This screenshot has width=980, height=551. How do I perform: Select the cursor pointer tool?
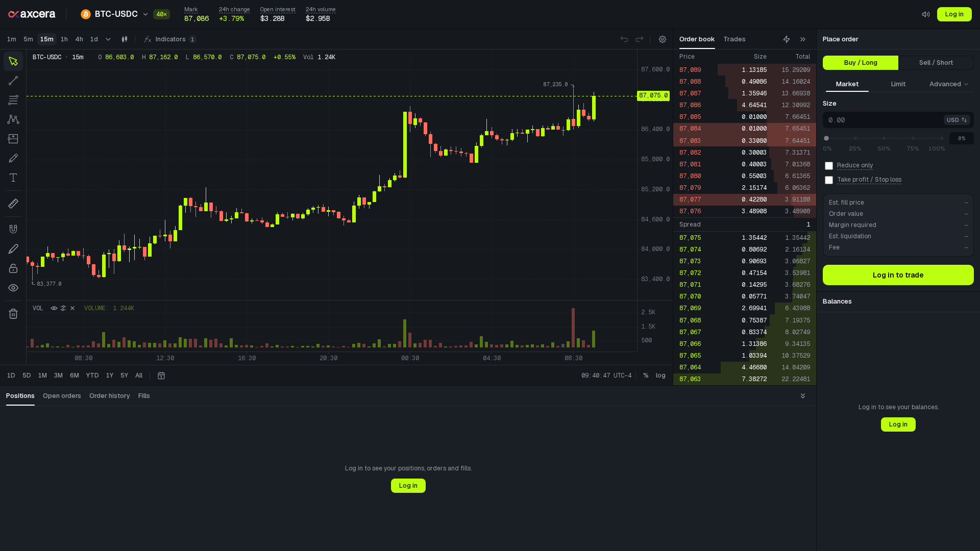tap(13, 61)
